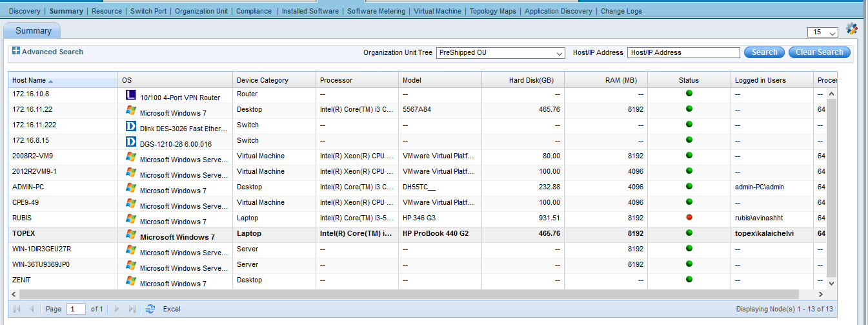
Task: Export the list via Excel link
Action: [x=172, y=309]
